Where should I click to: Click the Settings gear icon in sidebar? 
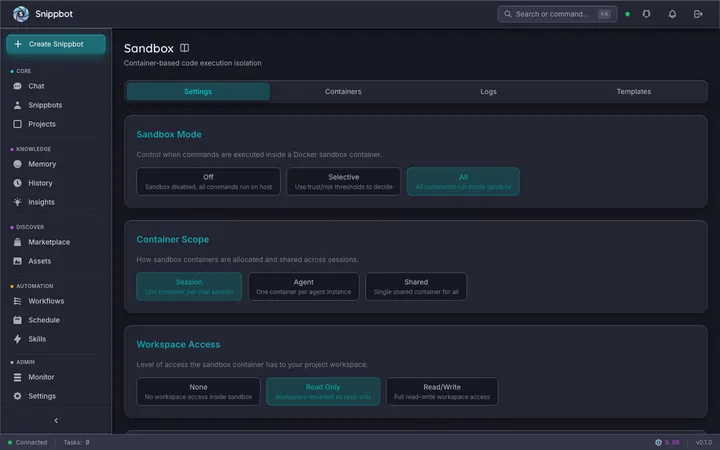(17, 396)
